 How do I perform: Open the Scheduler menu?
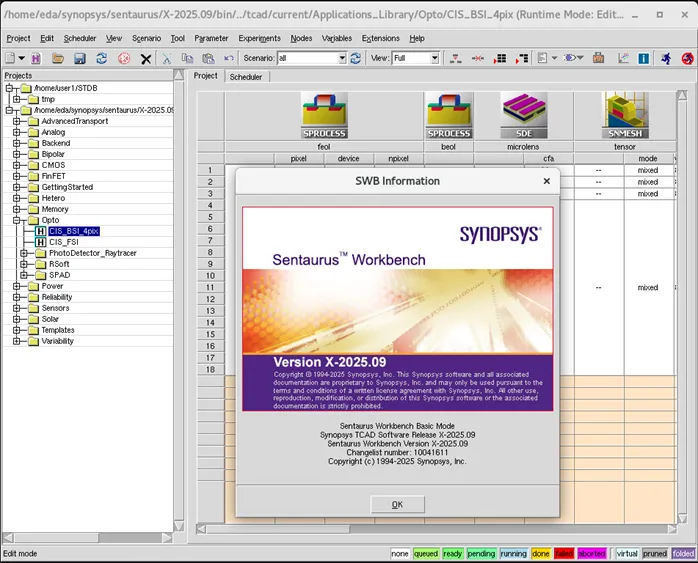click(80, 38)
